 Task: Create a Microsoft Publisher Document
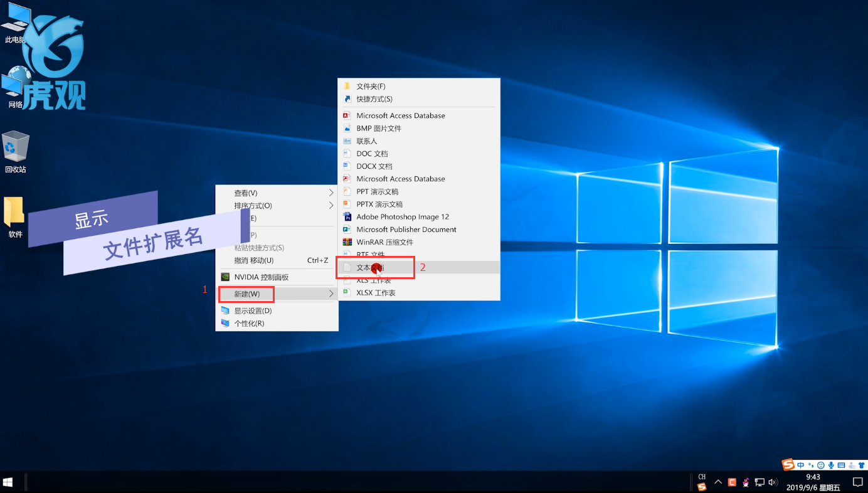click(418, 230)
